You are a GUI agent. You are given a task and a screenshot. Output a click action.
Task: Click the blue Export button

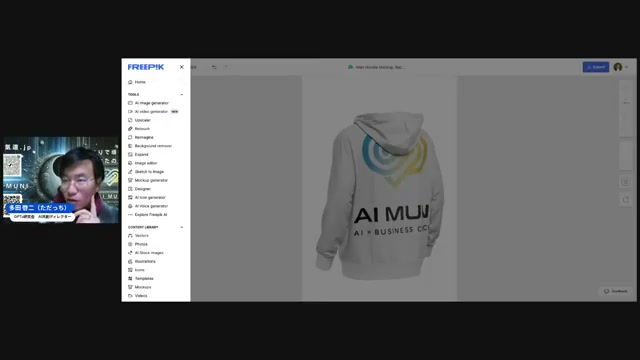tap(596, 67)
